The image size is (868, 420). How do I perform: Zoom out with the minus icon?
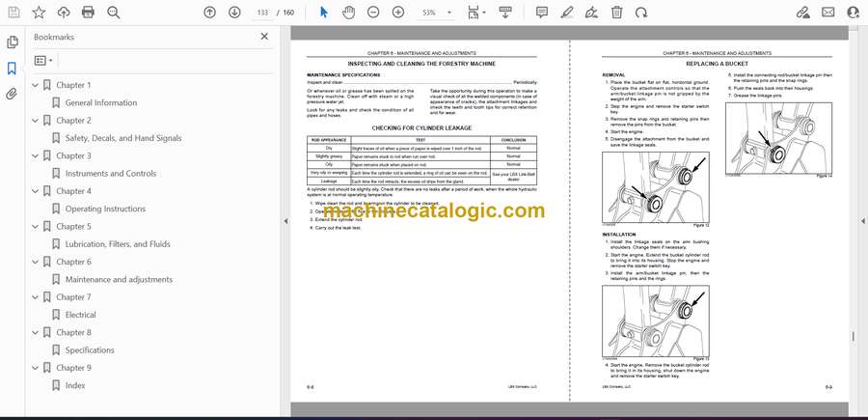click(x=373, y=13)
